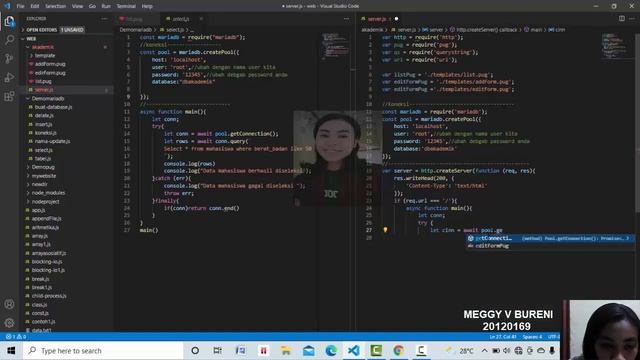Open the Selection menu
Screen dimensions: 640x360
(56, 6)
